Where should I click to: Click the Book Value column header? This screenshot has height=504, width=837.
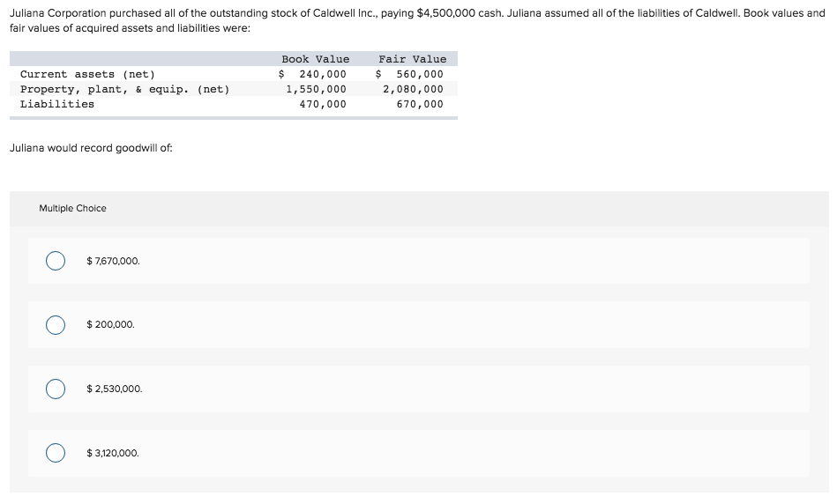pyautogui.click(x=316, y=59)
